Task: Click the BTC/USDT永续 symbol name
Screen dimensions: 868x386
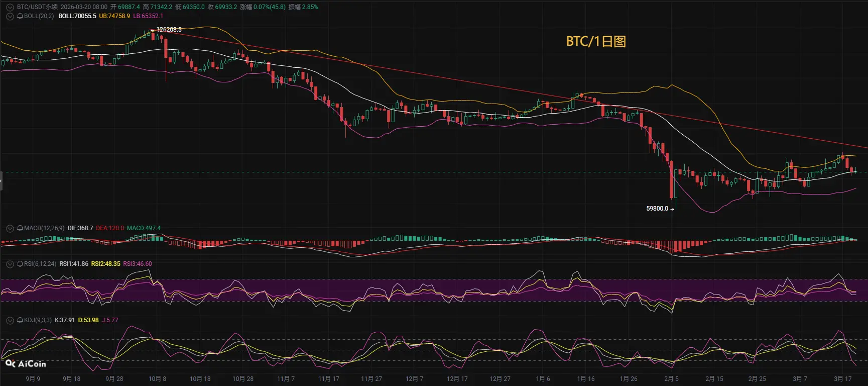Action: coord(37,7)
